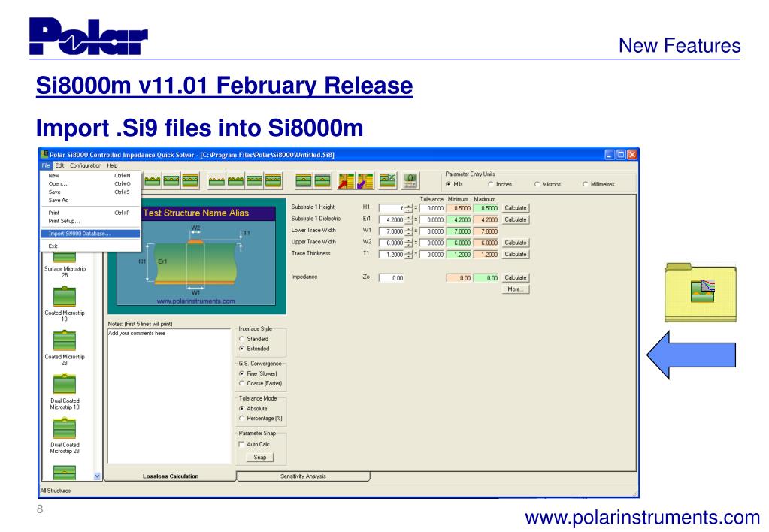Click the red arrow table toolbar icon
This screenshot has height=532, width=769.
tap(347, 181)
